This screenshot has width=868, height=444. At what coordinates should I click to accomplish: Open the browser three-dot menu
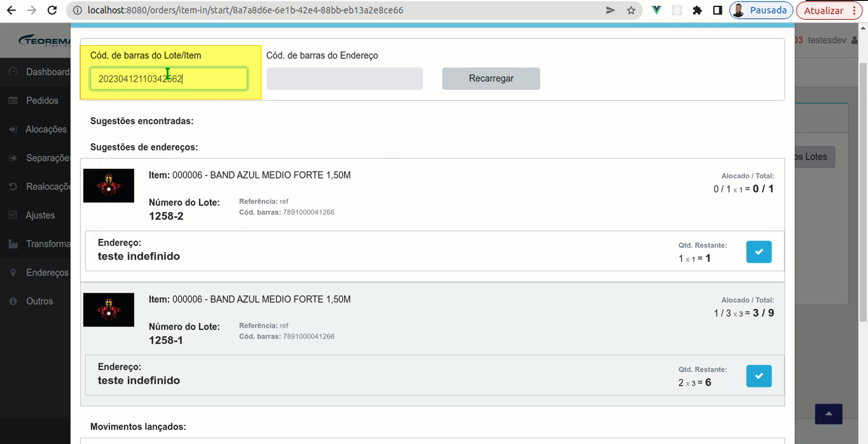coord(854,10)
